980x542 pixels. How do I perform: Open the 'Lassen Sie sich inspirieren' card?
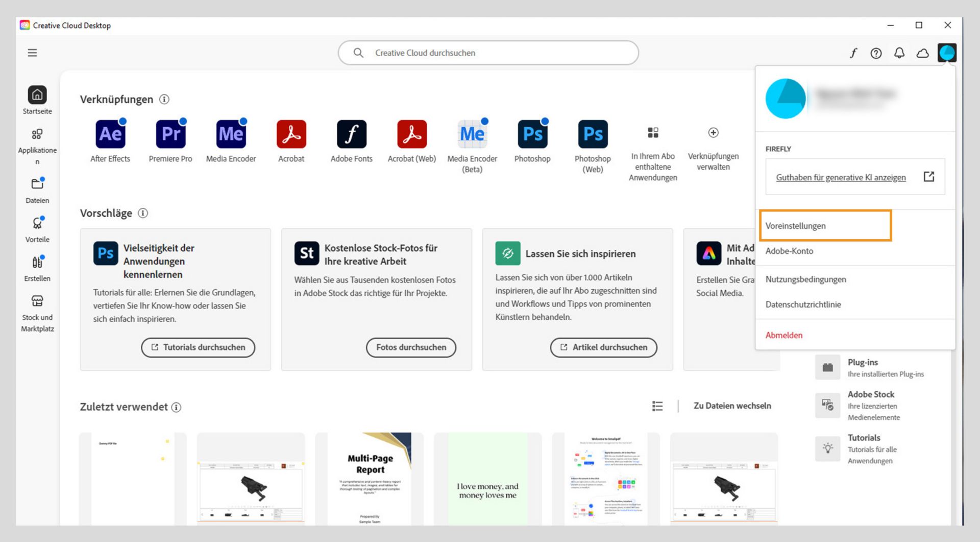(x=577, y=299)
